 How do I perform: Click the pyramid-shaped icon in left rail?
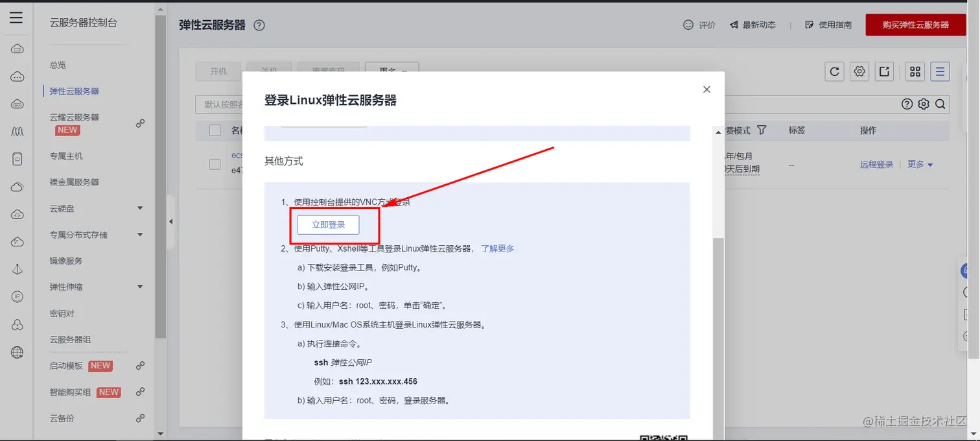(x=17, y=269)
